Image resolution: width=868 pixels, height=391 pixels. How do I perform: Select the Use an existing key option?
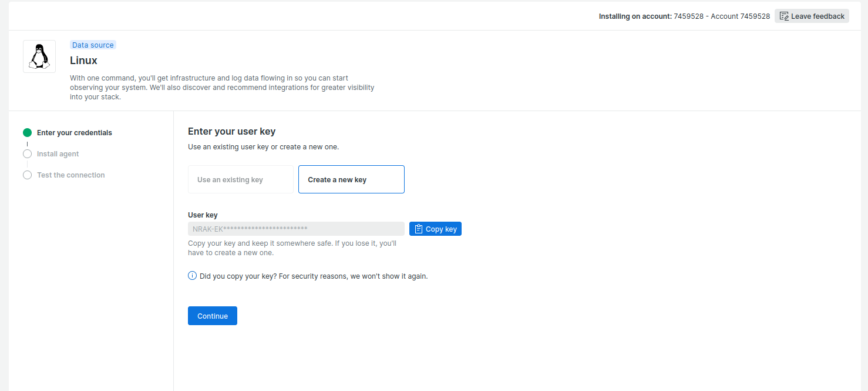(240, 179)
